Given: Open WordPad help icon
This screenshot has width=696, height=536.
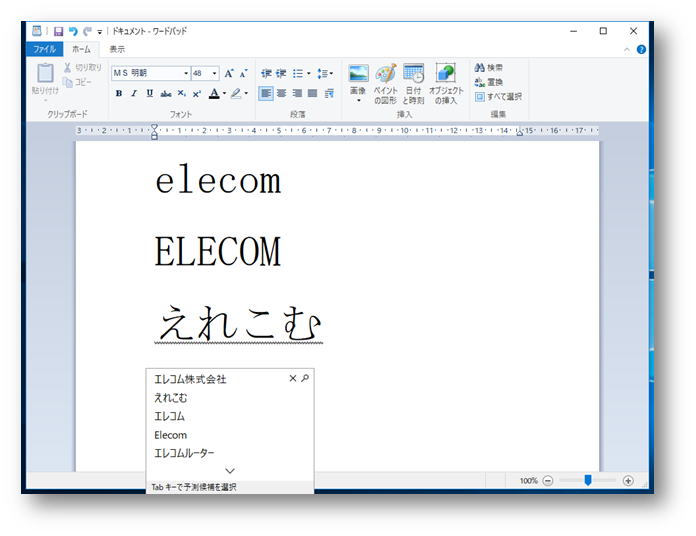Looking at the screenshot, I should coord(641,49).
